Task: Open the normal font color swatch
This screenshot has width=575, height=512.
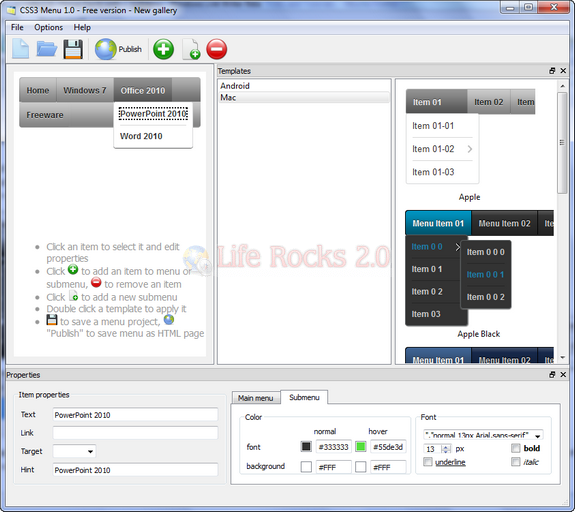Action: pos(306,446)
